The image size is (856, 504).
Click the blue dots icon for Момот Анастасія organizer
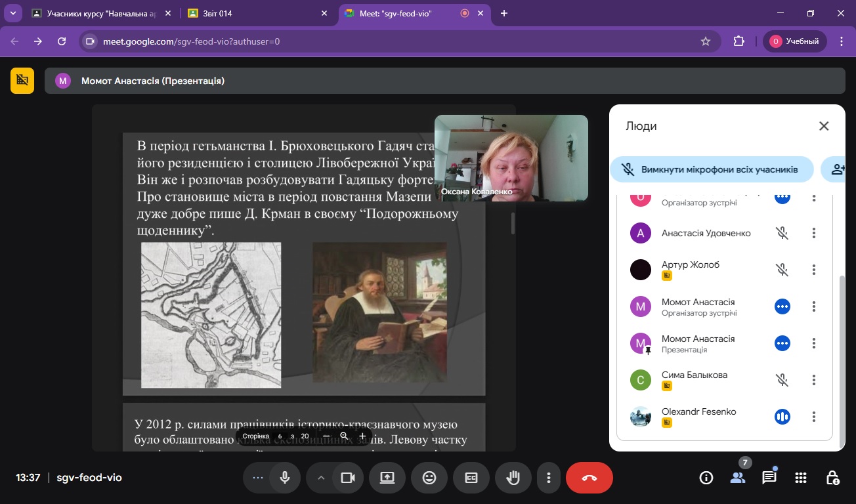(x=782, y=306)
